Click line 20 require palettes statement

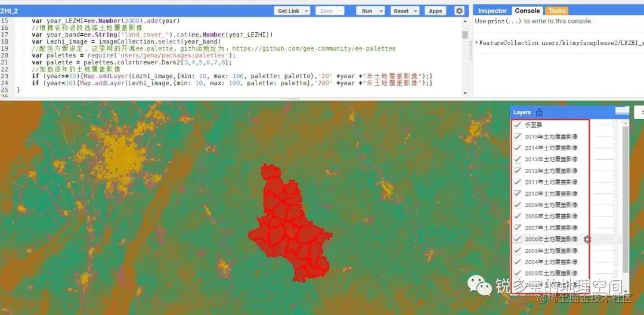[x=134, y=55]
